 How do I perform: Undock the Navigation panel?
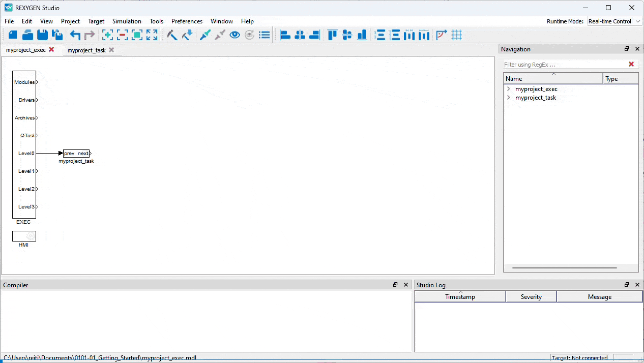point(627,49)
